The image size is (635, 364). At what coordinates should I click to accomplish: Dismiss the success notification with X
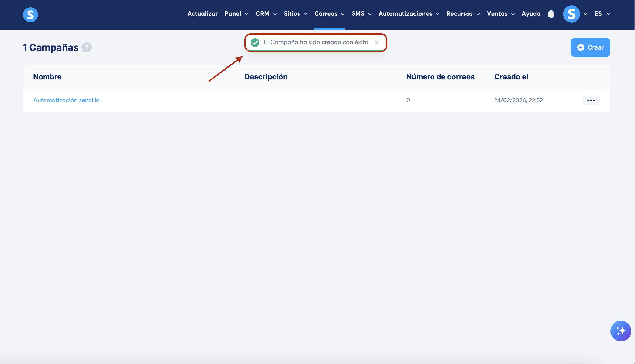(x=377, y=42)
